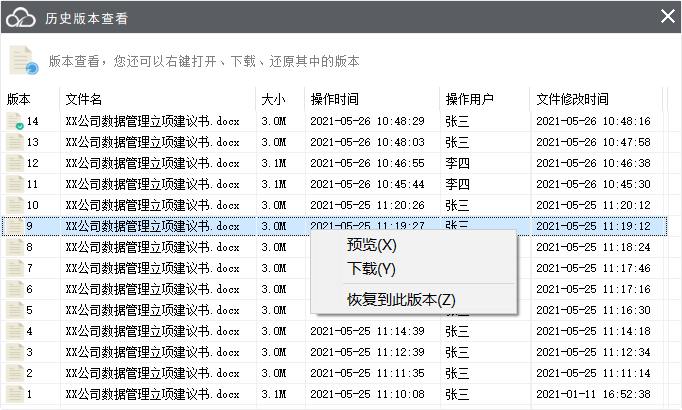Click the cloud logo in title bar
Screen dimensions: 682x410
[20, 18]
